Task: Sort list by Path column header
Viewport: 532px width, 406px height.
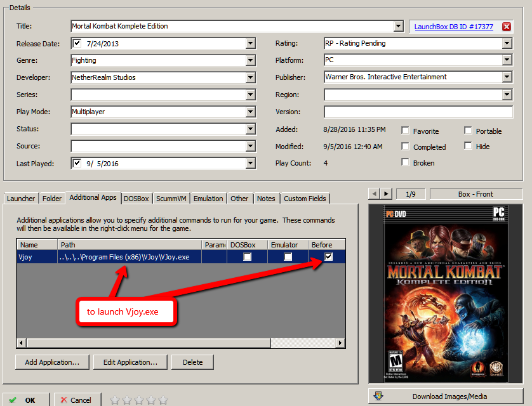Action: point(130,245)
